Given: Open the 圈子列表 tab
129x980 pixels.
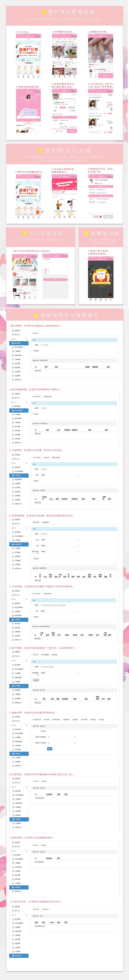Looking at the screenshot, I should [x=35, y=333].
